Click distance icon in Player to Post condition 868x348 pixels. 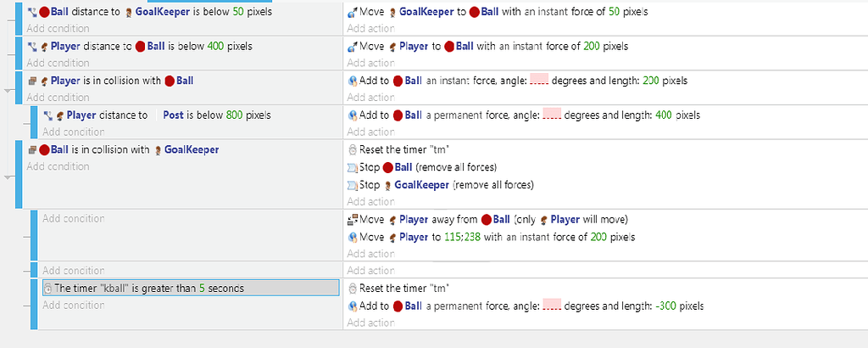[x=48, y=115]
